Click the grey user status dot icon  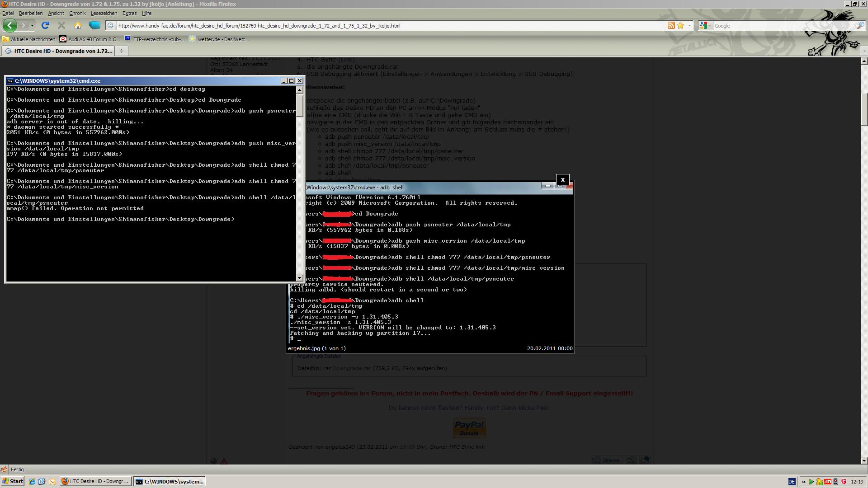[213, 461]
